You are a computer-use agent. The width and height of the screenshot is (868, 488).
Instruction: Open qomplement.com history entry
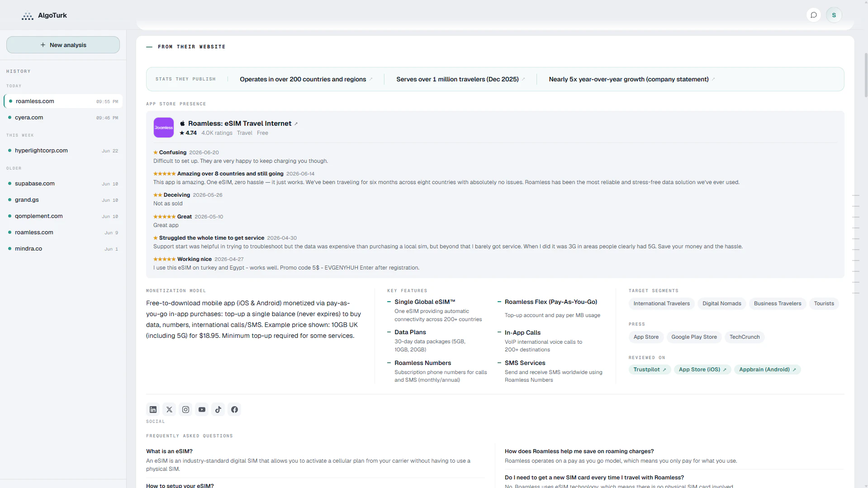63,216
